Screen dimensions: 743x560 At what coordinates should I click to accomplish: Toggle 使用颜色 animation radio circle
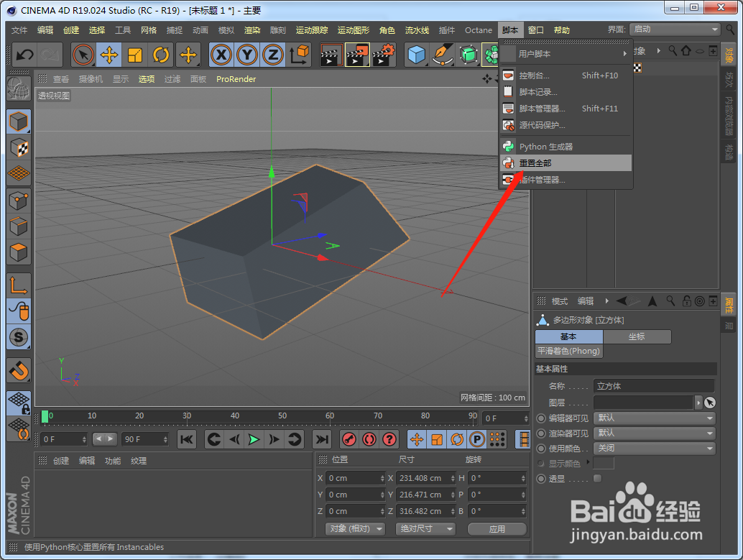point(541,448)
